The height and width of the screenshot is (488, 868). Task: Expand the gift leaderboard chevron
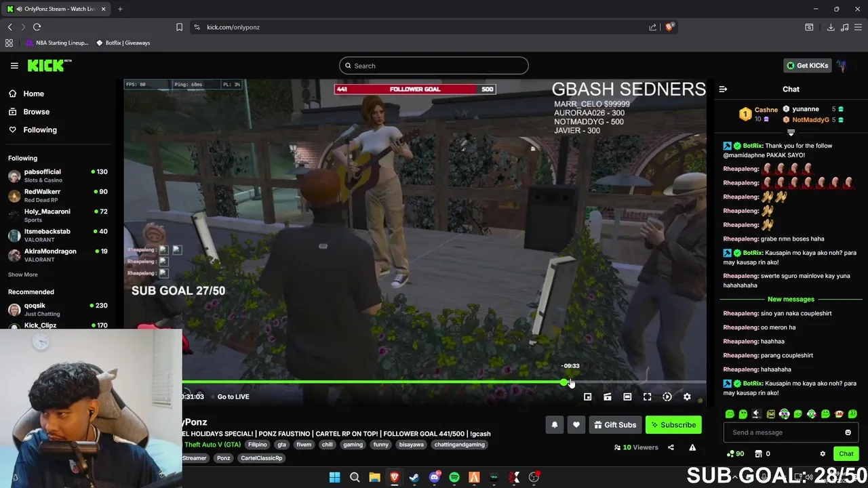coord(791,133)
